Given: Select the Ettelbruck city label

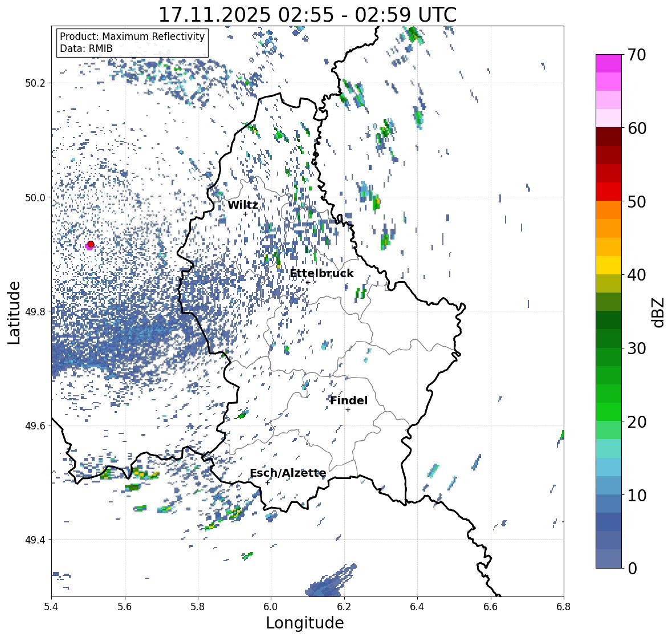Looking at the screenshot, I should coord(321,274).
